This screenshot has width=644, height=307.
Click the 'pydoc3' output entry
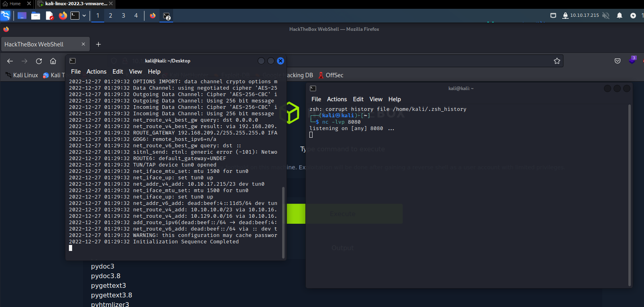103,267
